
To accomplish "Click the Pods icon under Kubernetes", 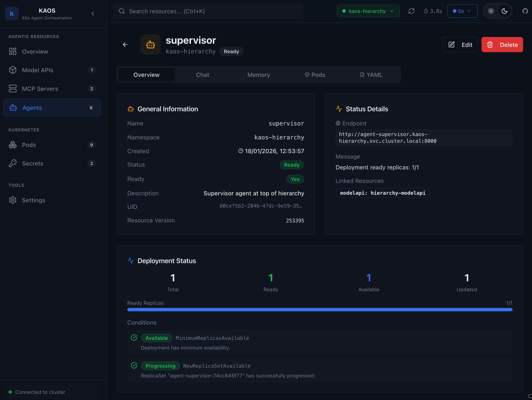I will click(x=13, y=145).
